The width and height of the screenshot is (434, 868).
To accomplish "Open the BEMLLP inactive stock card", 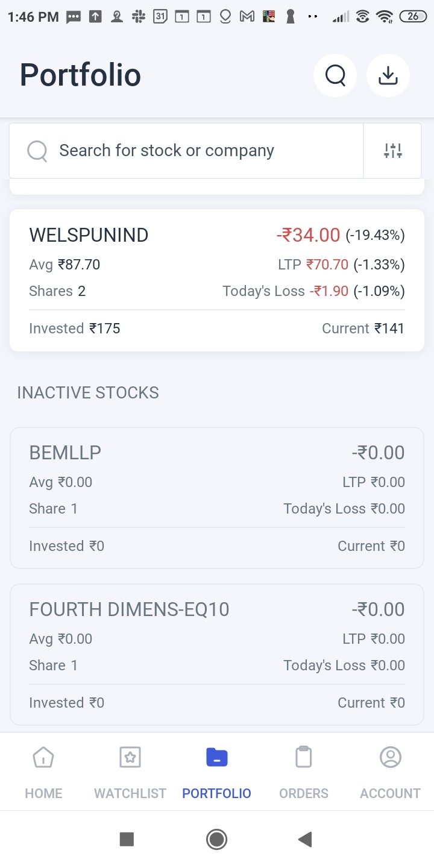I will pos(217,498).
